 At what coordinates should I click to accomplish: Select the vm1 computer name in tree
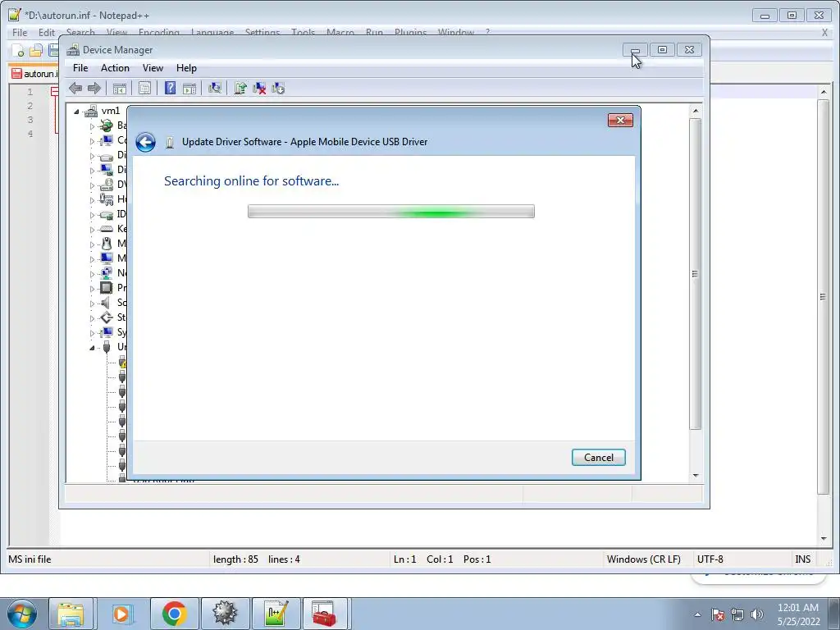(111, 111)
